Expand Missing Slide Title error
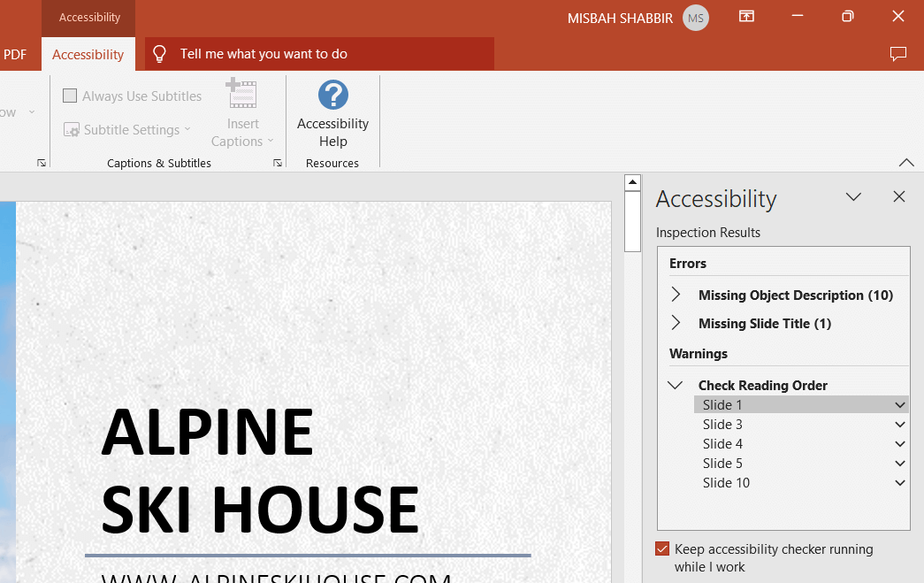Image resolution: width=924 pixels, height=583 pixels. click(676, 324)
